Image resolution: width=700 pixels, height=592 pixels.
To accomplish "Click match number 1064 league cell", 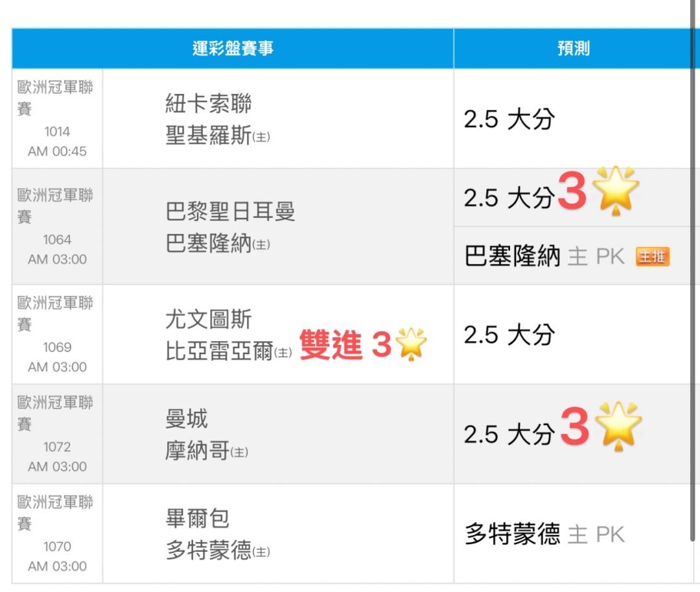I will coord(57,226).
